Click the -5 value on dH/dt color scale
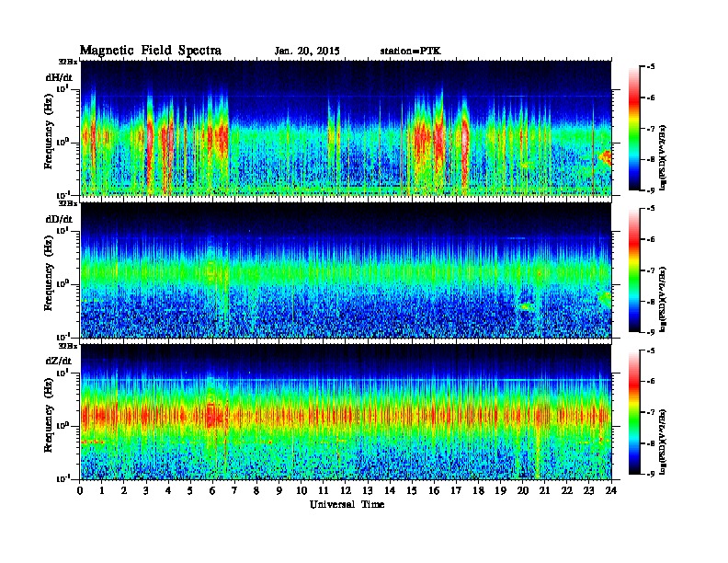This screenshot has width=728, height=563. 651,67
